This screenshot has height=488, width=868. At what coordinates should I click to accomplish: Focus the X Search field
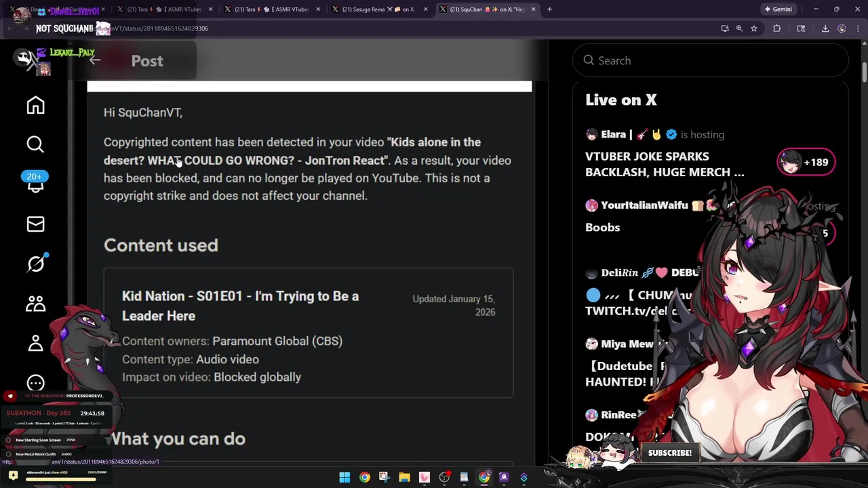coord(710,60)
